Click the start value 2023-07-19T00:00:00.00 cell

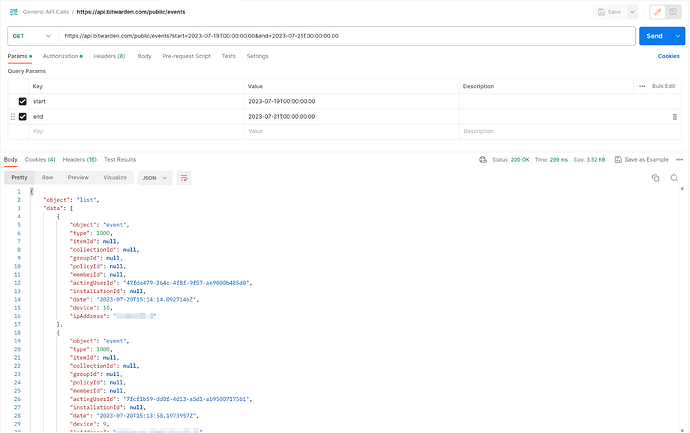[352, 101]
